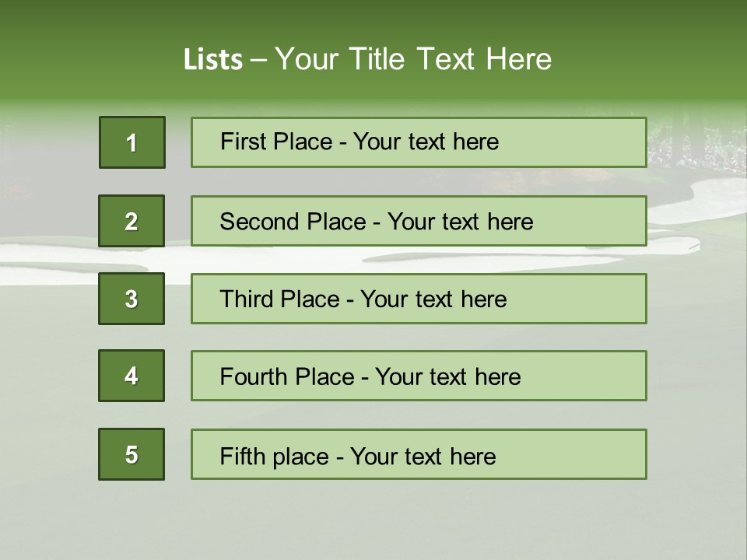Click the empty slide area below Fifth place box
The height and width of the screenshot is (560, 747).
[373, 521]
